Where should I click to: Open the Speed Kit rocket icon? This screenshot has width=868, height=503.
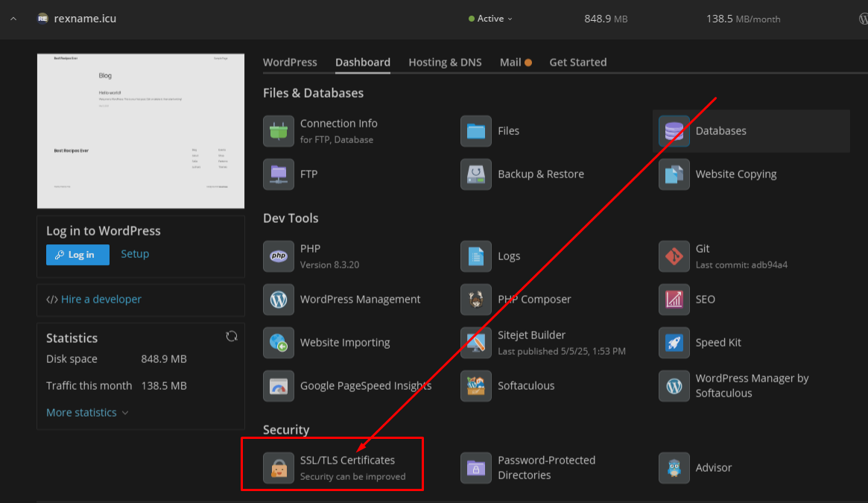(674, 343)
